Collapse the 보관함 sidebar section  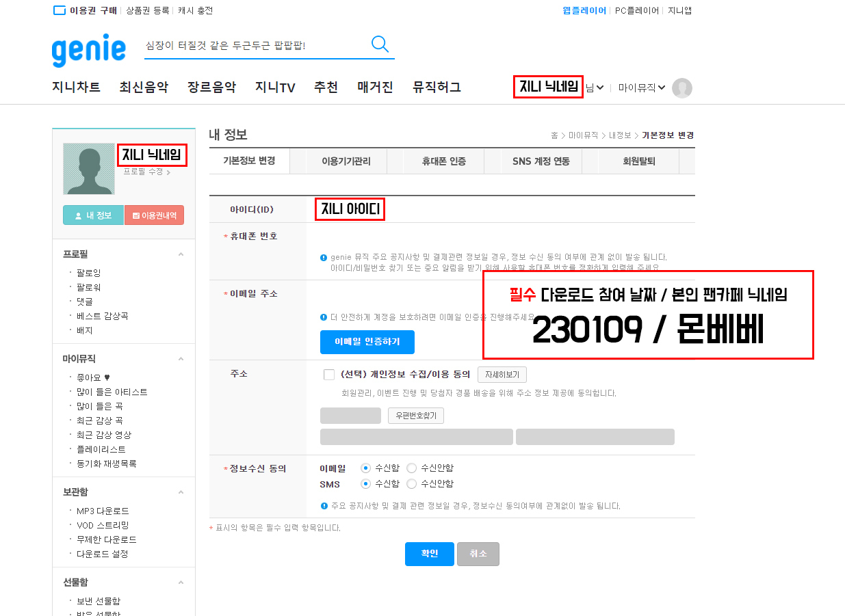181,492
